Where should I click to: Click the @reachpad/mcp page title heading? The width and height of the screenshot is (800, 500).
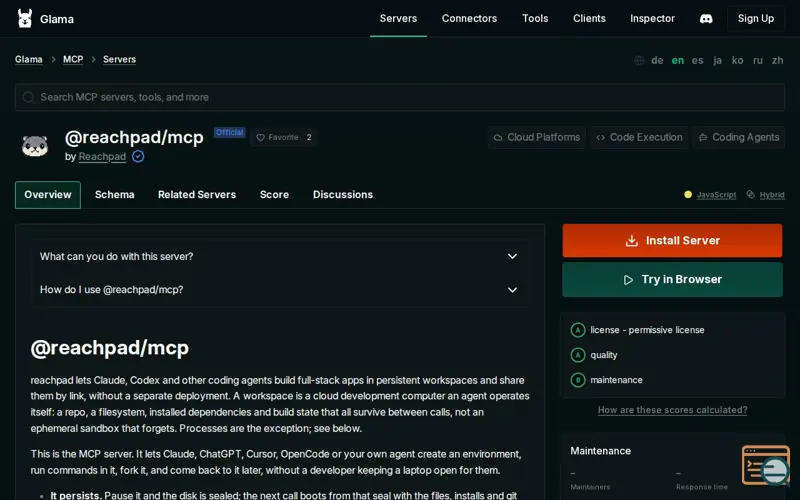click(134, 137)
